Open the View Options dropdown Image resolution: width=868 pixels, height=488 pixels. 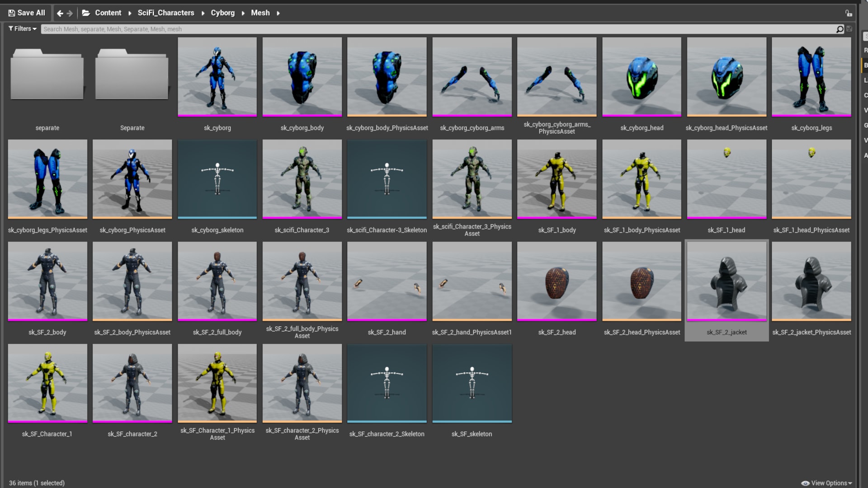828,483
